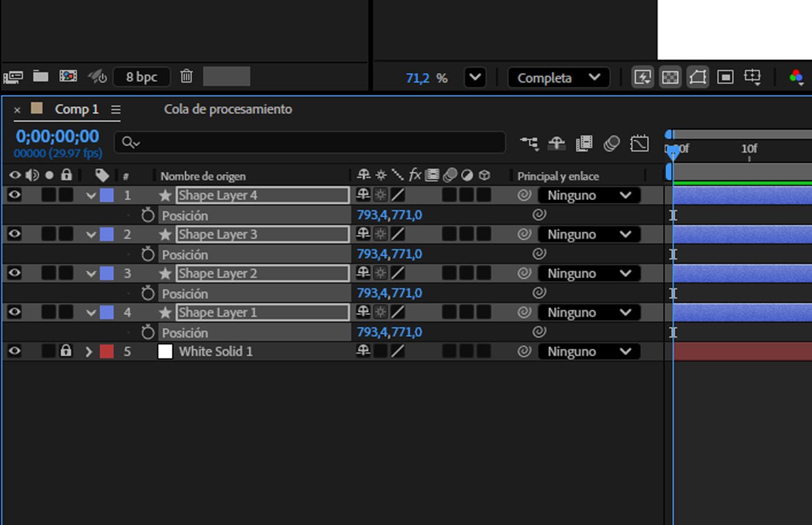This screenshot has height=525, width=812.
Task: Toggle continuous rasterize on Shape Layer 4
Action: (380, 195)
